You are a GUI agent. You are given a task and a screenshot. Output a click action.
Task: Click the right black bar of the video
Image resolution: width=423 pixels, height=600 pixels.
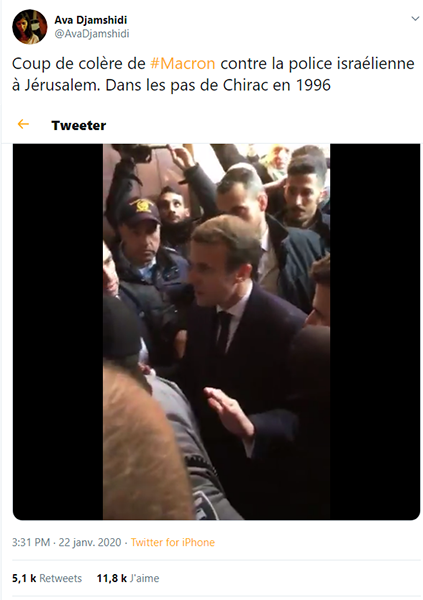[375, 332]
